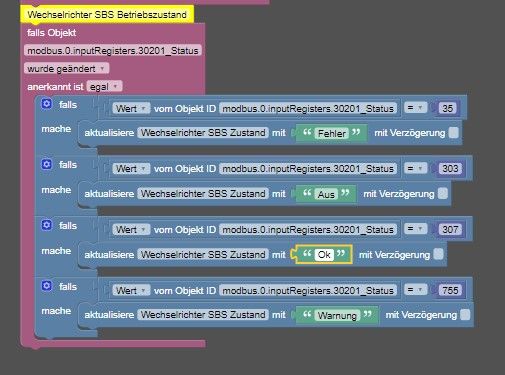Select the 'falls Objekt' trigger block header
The height and width of the screenshot is (375, 505).
point(52,33)
